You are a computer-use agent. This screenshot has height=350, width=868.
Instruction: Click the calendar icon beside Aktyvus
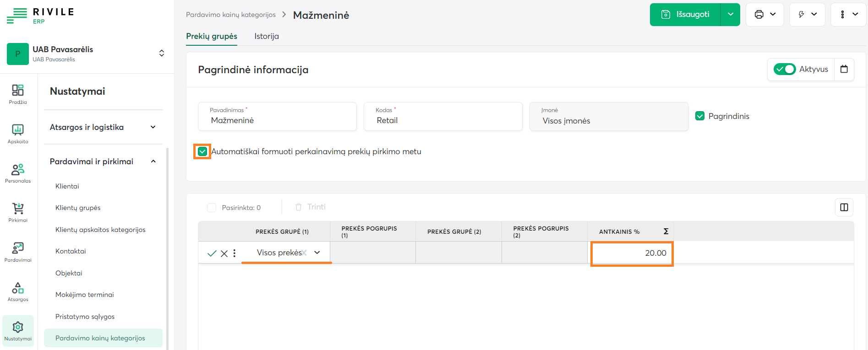[844, 69]
